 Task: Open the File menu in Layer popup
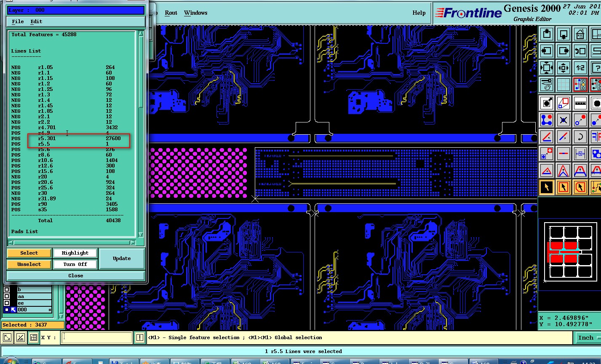coord(18,21)
